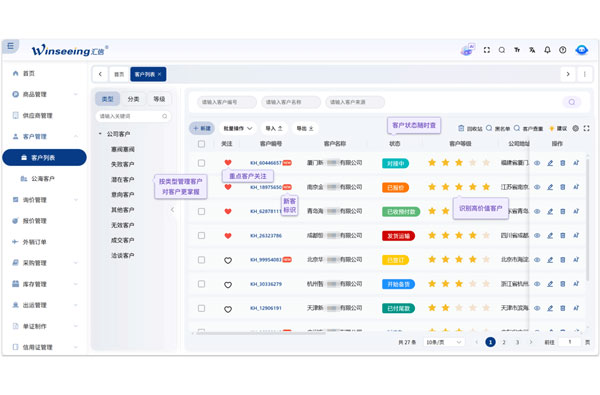View customer KH_12906191 with the eye icon
Screen dimensions: 600x395
(x=537, y=308)
